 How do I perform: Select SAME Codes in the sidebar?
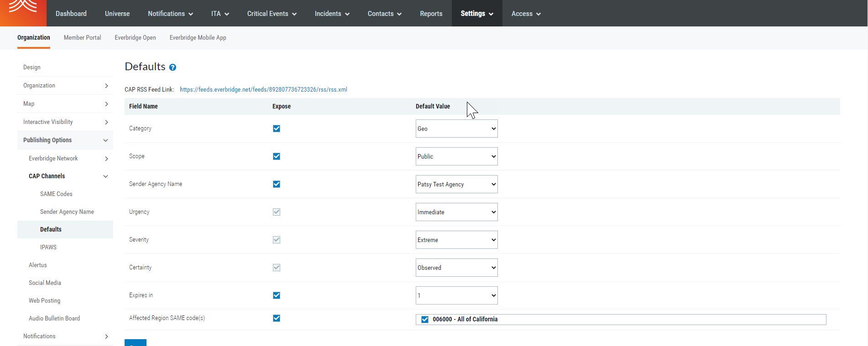[56, 194]
